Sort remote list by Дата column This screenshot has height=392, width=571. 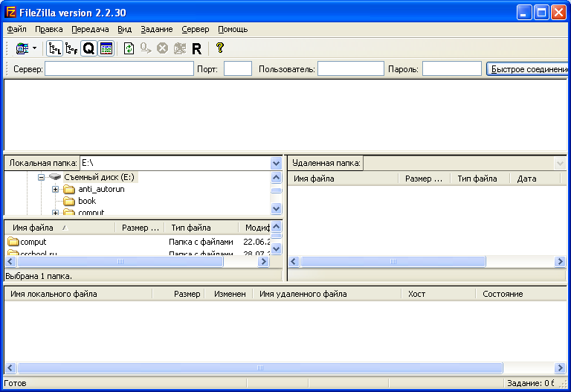pos(535,179)
